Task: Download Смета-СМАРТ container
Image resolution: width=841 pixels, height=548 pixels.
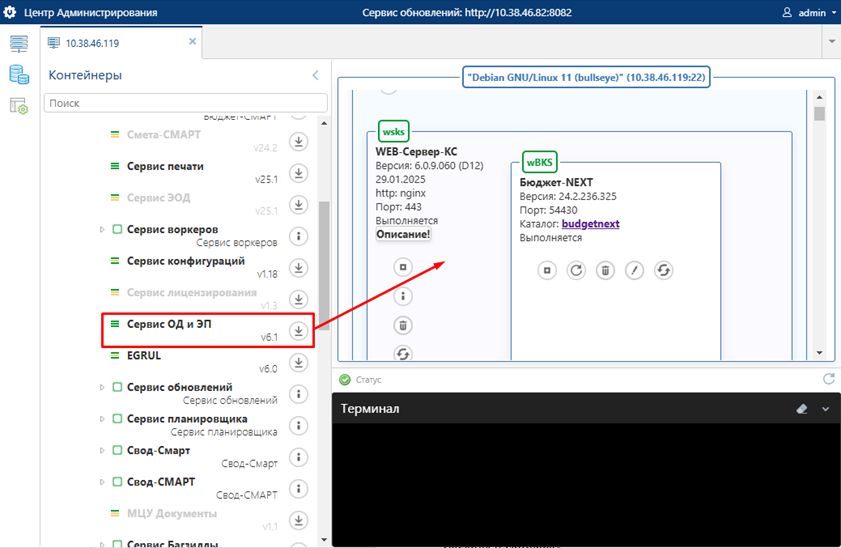Action: click(299, 142)
